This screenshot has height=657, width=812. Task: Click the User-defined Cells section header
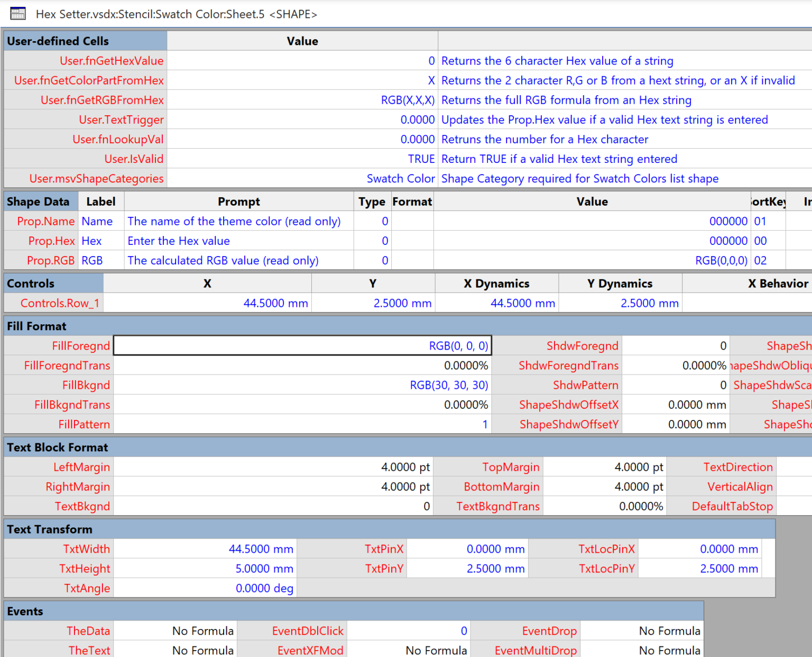[x=58, y=41]
